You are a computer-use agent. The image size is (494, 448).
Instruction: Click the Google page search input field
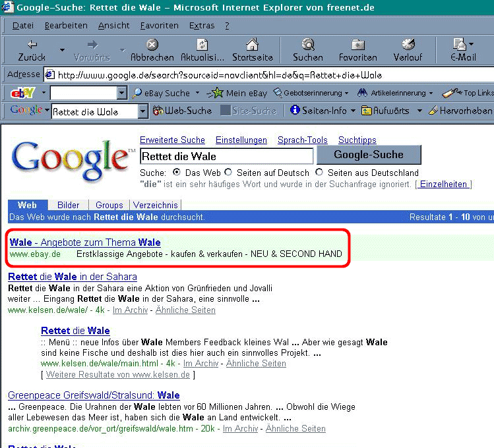coord(226,156)
